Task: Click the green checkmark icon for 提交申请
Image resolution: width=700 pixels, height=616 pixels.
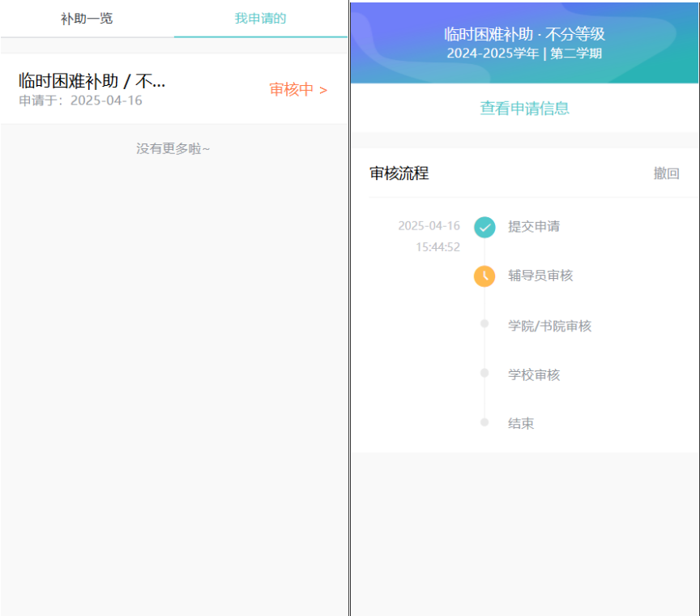Action: point(484,227)
